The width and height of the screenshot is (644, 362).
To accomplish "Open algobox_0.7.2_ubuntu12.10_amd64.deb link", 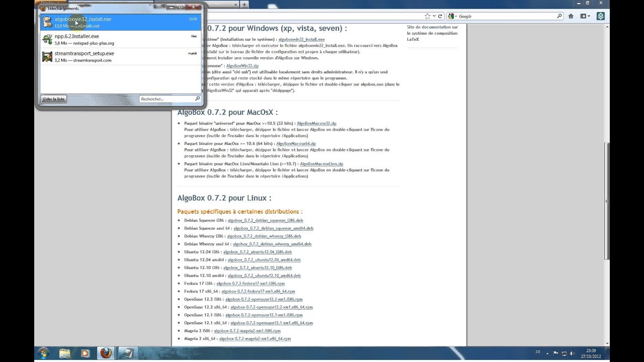I will click(x=264, y=276).
